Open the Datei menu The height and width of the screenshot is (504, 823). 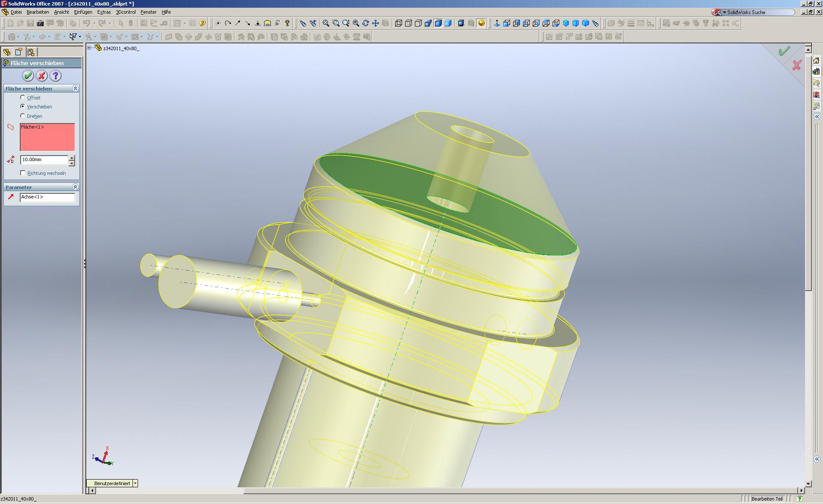point(16,12)
